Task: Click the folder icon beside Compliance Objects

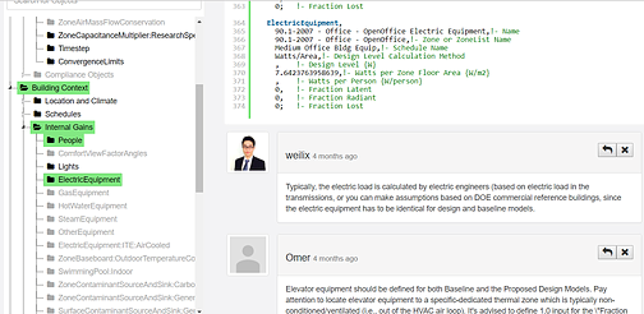Action: (38, 74)
